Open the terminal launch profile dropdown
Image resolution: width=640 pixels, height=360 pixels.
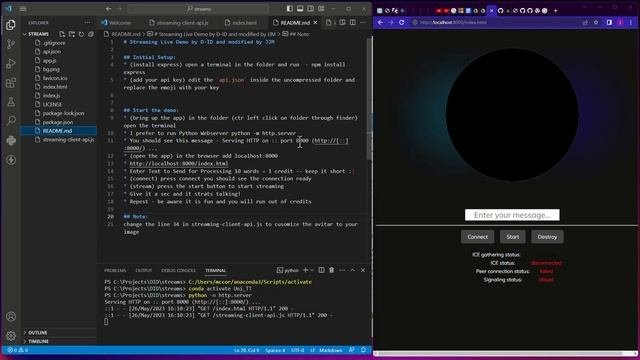point(312,270)
